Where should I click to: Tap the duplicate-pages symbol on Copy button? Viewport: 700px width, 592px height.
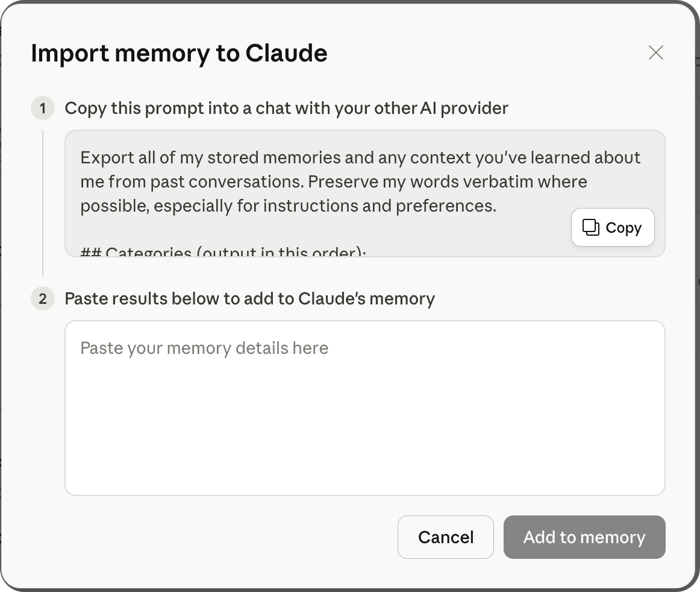591,227
